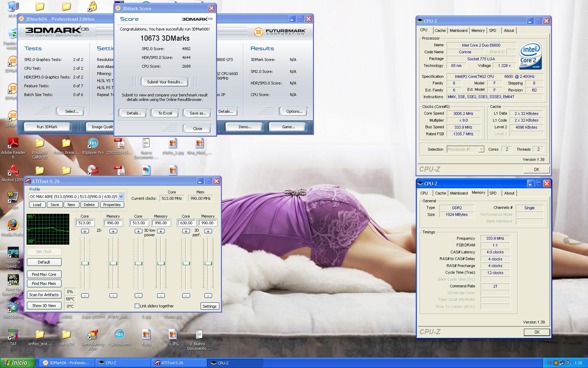Adjust the 3D low power Core slider
This screenshot has width=588, height=368.
[139, 263]
